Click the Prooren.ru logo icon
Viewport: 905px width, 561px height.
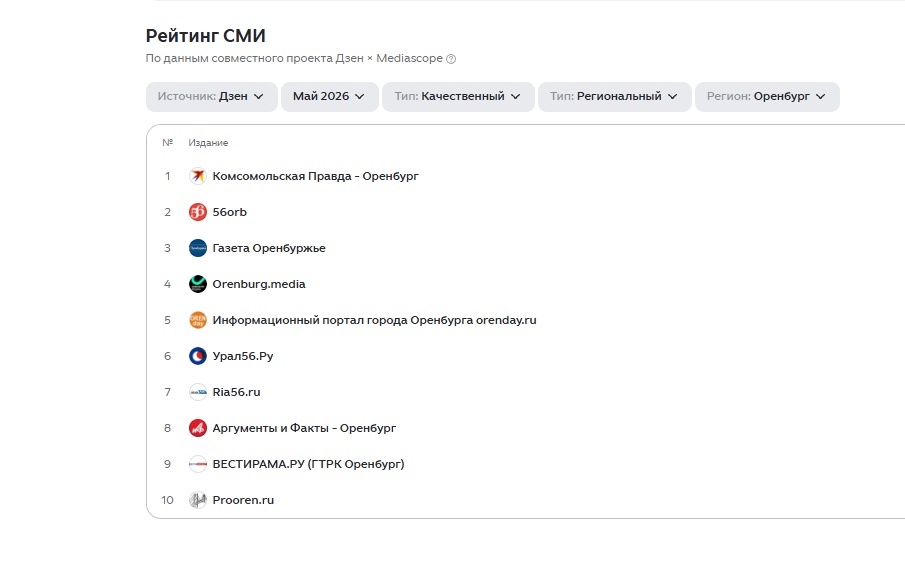point(197,500)
